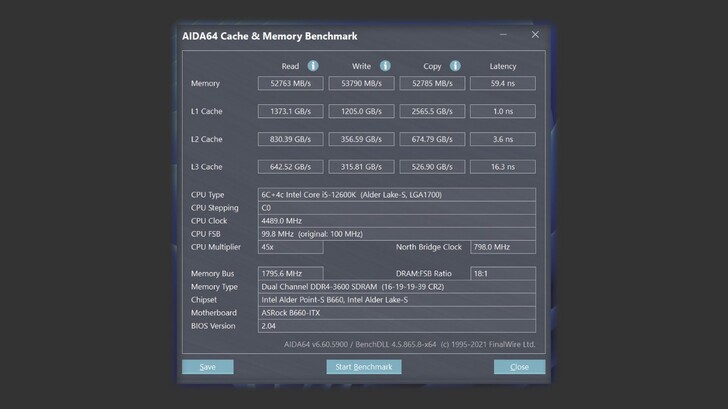Select L3 Cache Latency value 16.3 ns
This screenshot has width=728, height=409.
click(503, 167)
